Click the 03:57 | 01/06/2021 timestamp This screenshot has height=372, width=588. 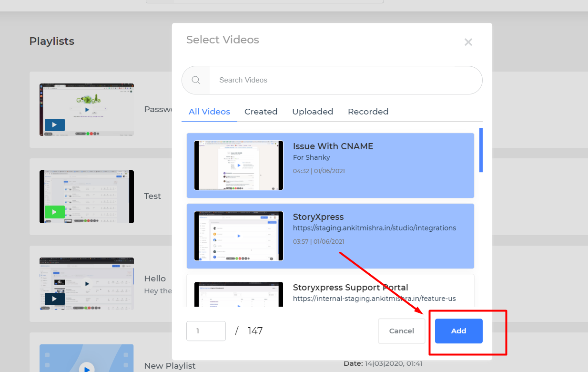point(319,241)
